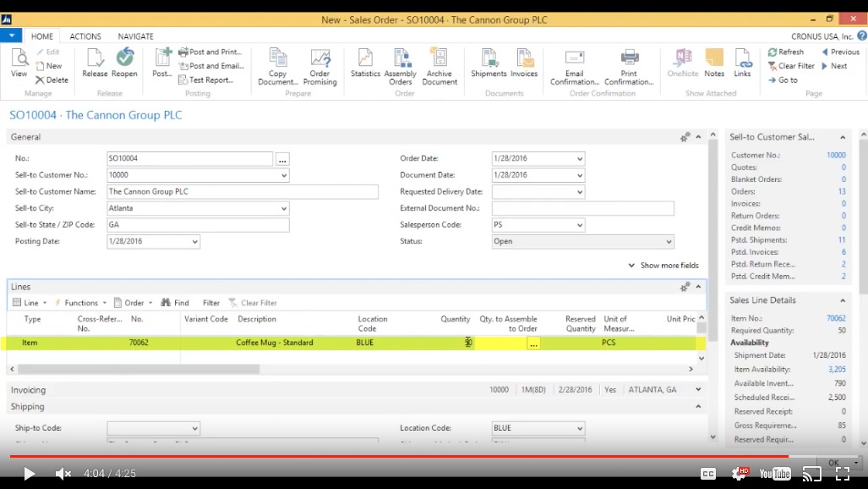Expand the Invoicing FastTab

pos(698,390)
